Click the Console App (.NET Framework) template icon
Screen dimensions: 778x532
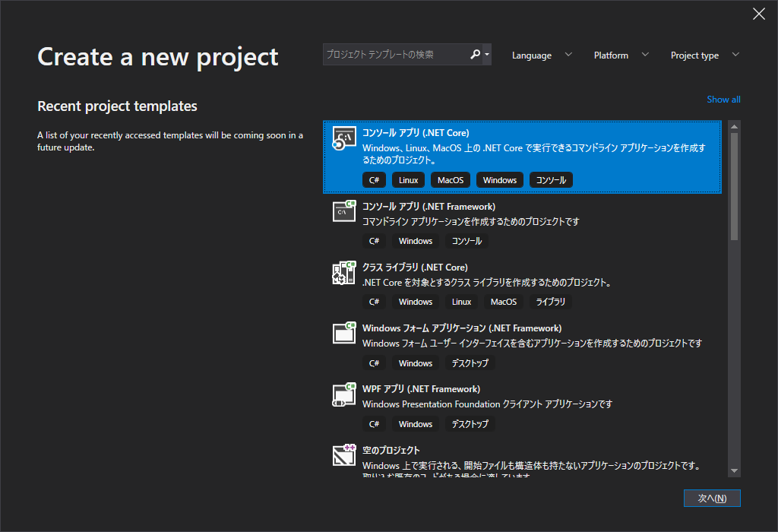[x=344, y=211]
